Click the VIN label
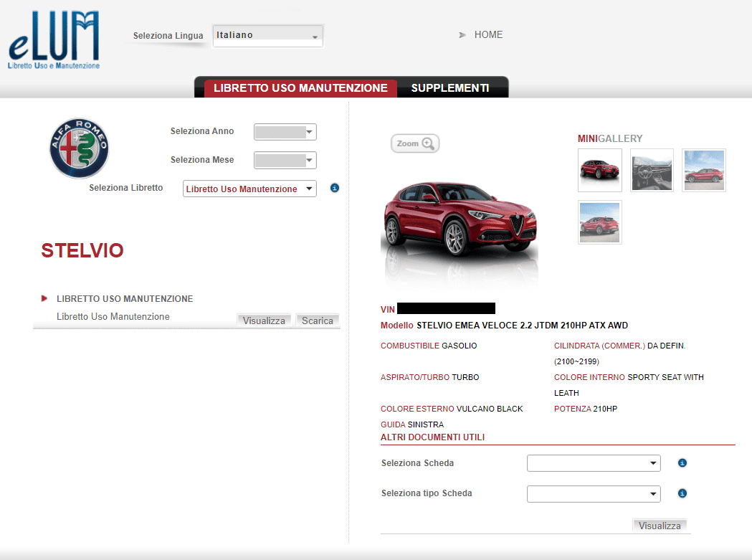This screenshot has height=560, width=752. [x=388, y=310]
